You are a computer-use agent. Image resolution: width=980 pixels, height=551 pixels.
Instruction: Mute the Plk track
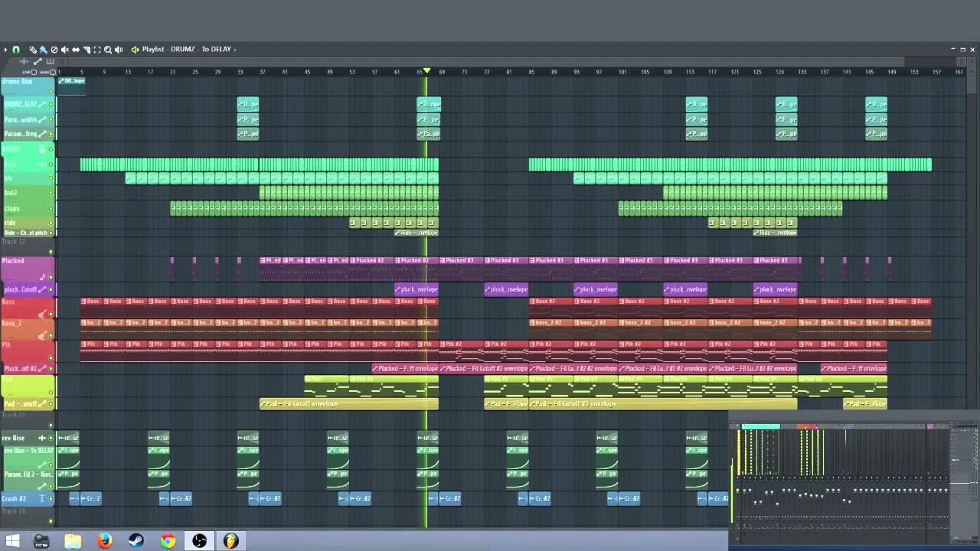click(51, 357)
